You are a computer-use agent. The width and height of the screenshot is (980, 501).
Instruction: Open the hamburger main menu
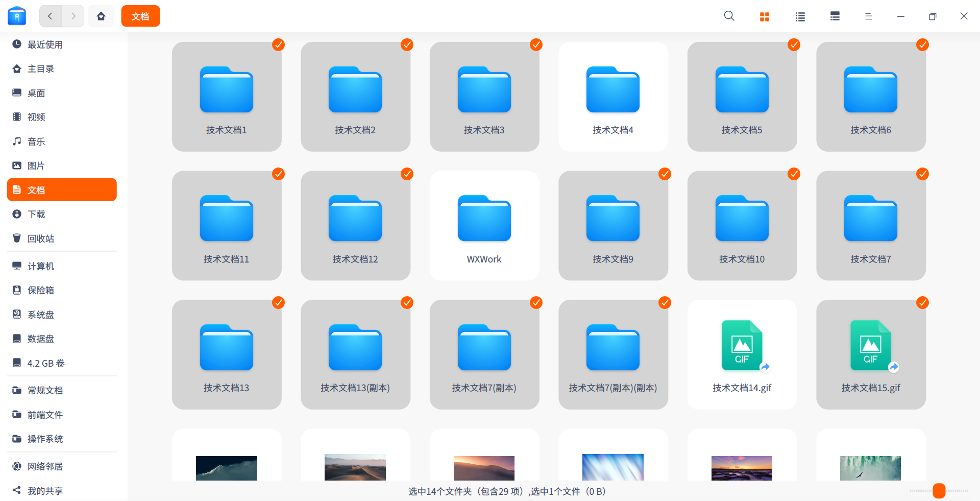point(868,16)
